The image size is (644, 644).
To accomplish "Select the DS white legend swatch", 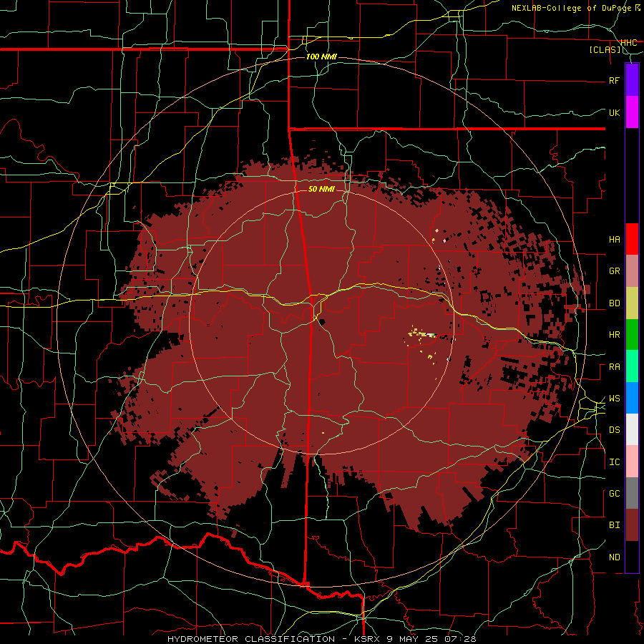I will 632,429.
